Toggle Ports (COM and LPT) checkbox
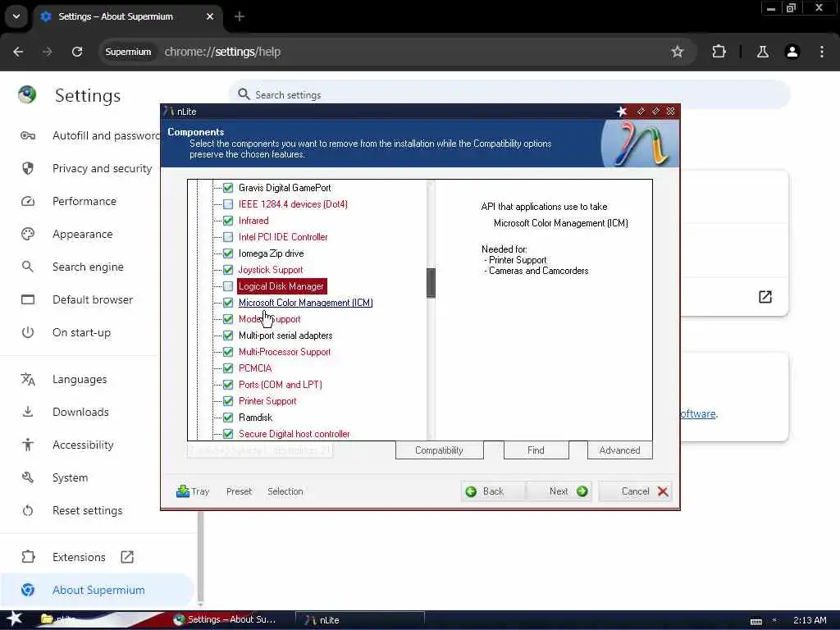The height and width of the screenshot is (630, 840). (228, 385)
